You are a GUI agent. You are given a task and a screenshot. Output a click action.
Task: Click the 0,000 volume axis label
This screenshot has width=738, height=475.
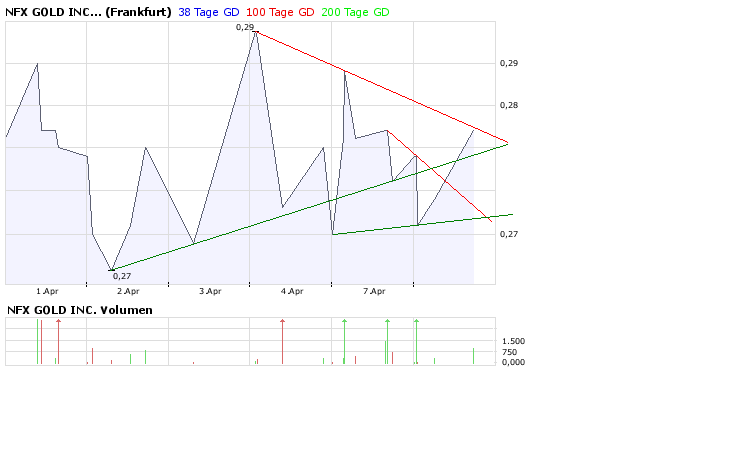coord(513,362)
